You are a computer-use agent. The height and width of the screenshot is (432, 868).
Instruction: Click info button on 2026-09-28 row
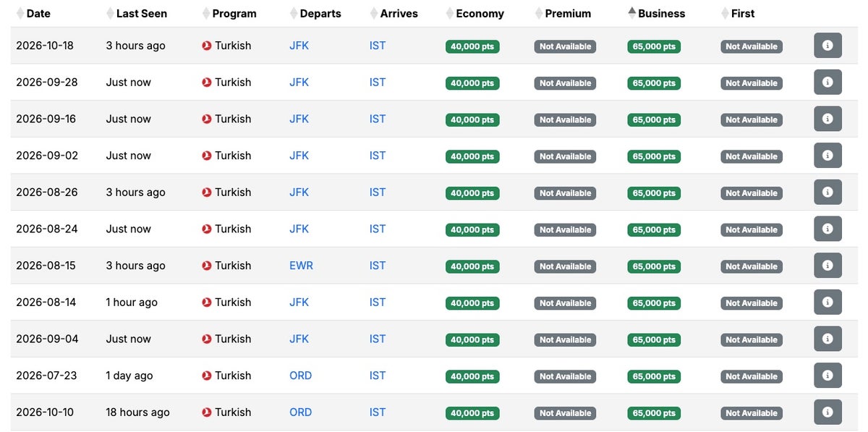(x=827, y=82)
